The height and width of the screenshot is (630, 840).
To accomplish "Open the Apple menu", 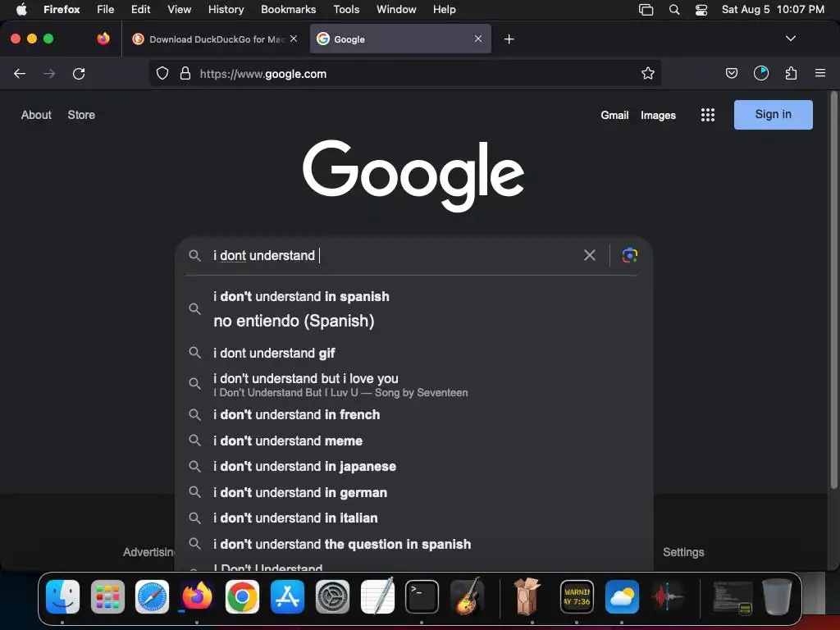I will (21, 10).
